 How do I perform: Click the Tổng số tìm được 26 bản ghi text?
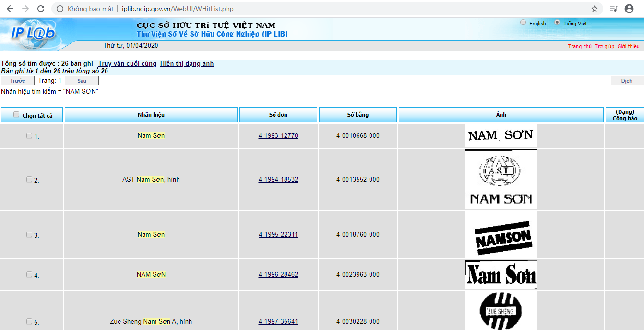pos(47,63)
